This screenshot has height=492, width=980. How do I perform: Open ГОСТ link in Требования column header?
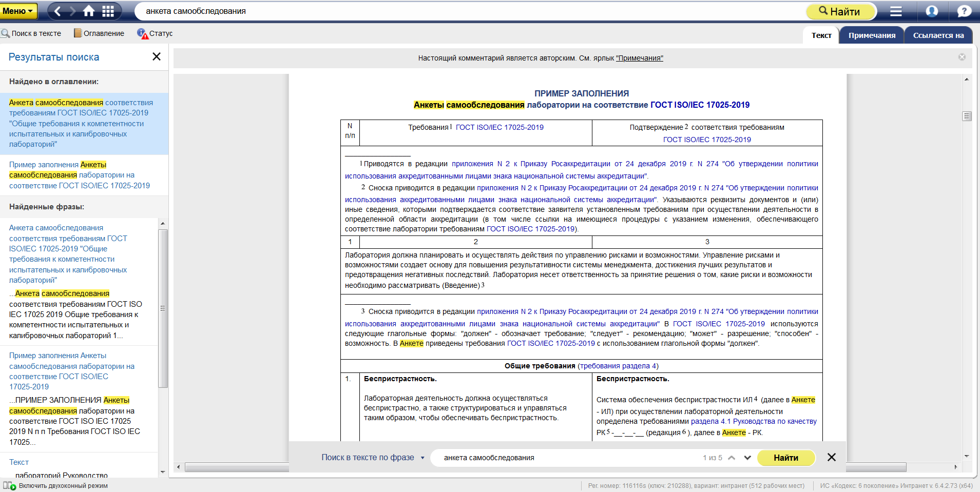click(499, 127)
